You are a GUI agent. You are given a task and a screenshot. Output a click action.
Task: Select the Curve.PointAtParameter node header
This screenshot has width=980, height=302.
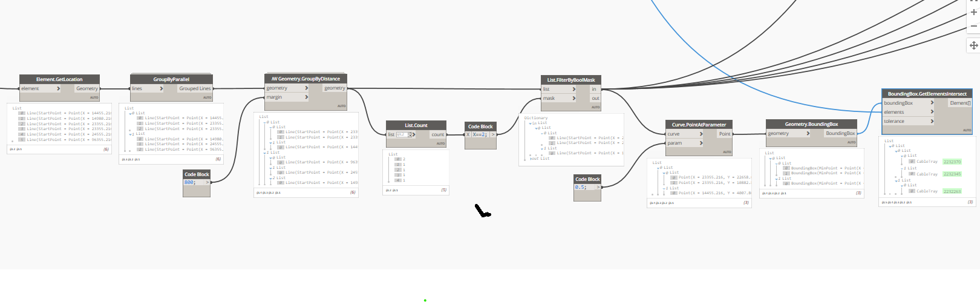coord(699,125)
